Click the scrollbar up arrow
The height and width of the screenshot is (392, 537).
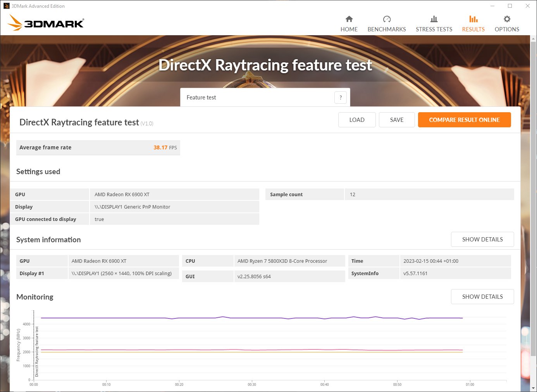point(534,39)
